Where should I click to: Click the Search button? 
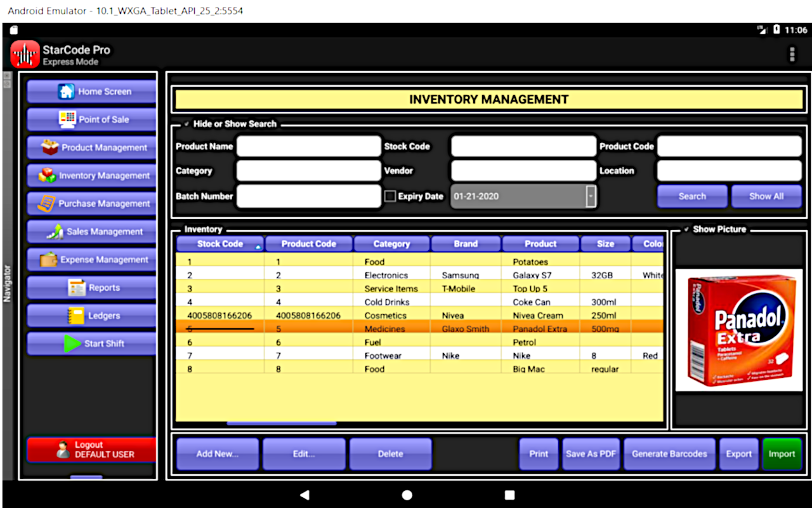click(x=692, y=196)
